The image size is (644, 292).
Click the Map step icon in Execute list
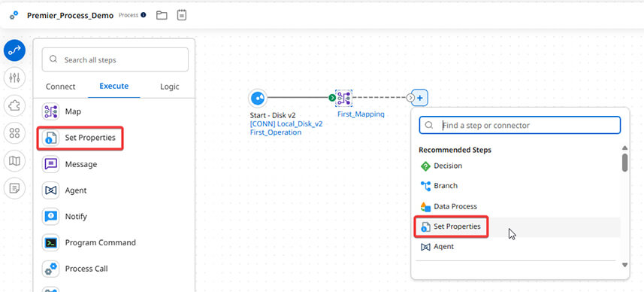(x=50, y=111)
